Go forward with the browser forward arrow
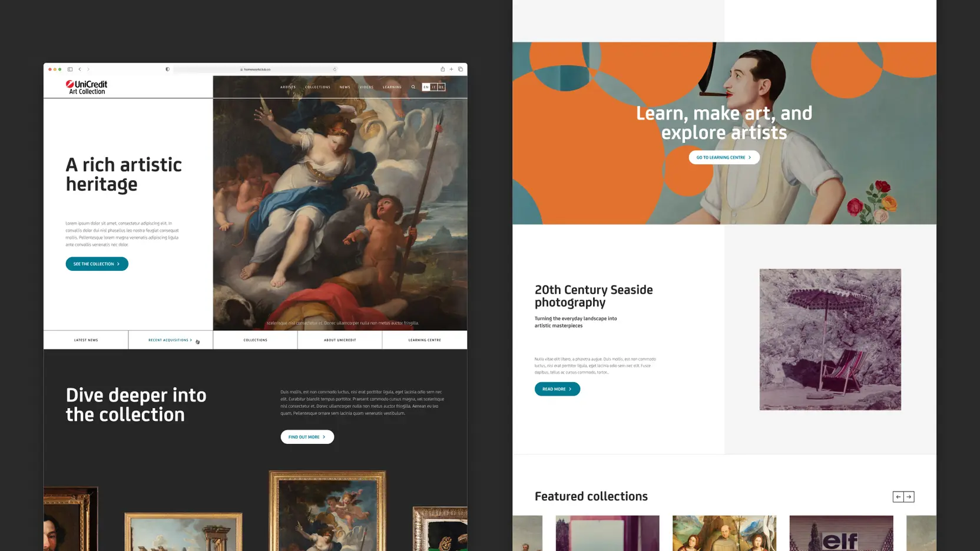Screen dimensions: 980x551 (x=88, y=69)
